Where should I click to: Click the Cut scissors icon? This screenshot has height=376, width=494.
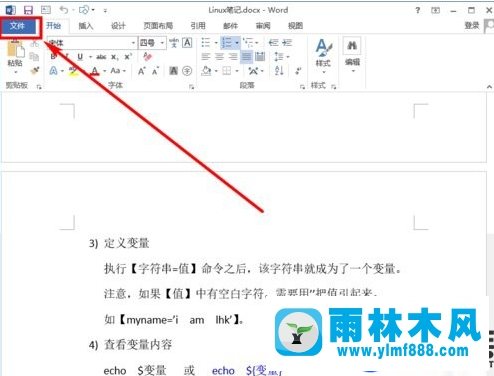pos(34,44)
